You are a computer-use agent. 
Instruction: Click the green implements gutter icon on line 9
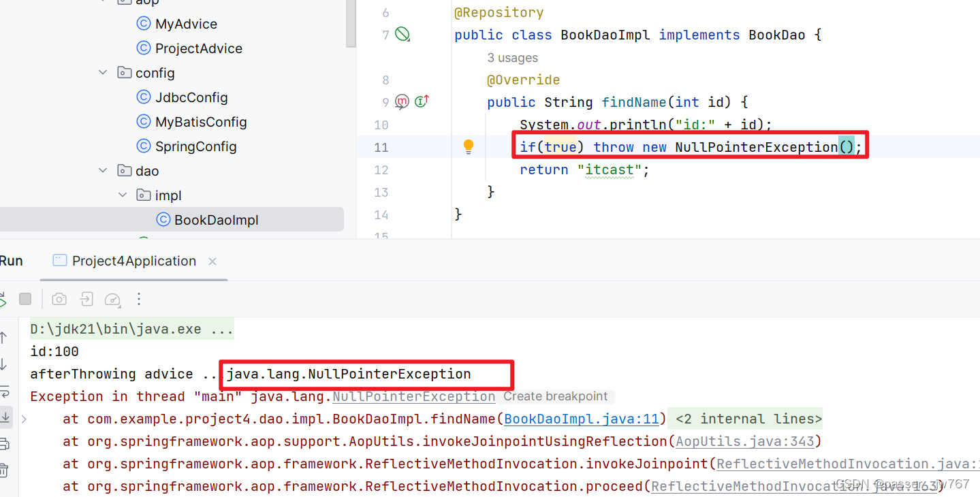point(422,101)
